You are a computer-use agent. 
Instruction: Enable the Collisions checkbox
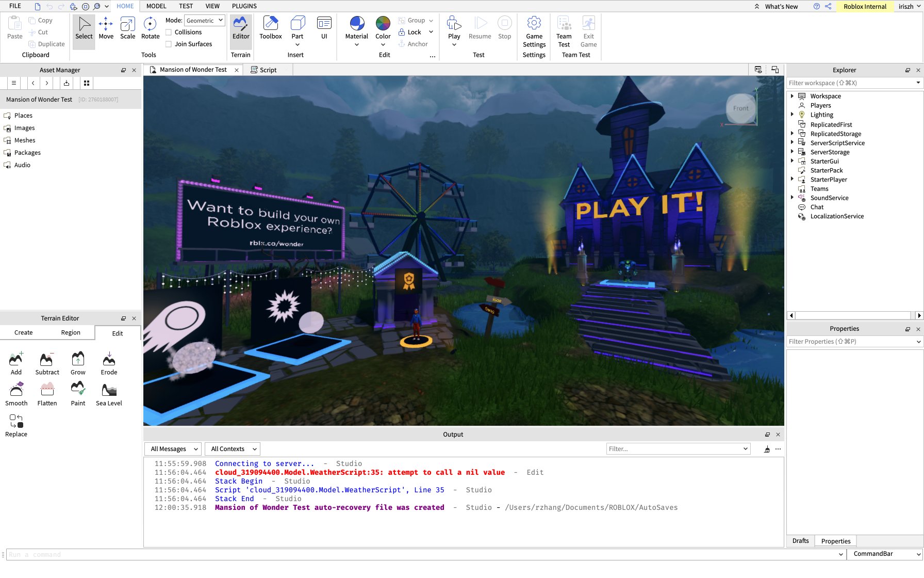pyautogui.click(x=169, y=32)
